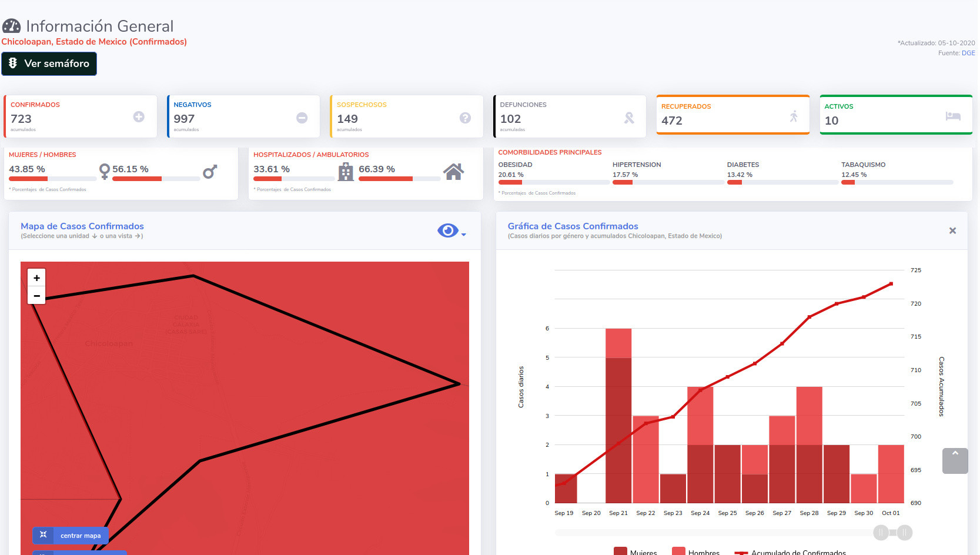Click the 33.61 % hospitalizados percentage
The image size is (980, 555).
point(272,169)
